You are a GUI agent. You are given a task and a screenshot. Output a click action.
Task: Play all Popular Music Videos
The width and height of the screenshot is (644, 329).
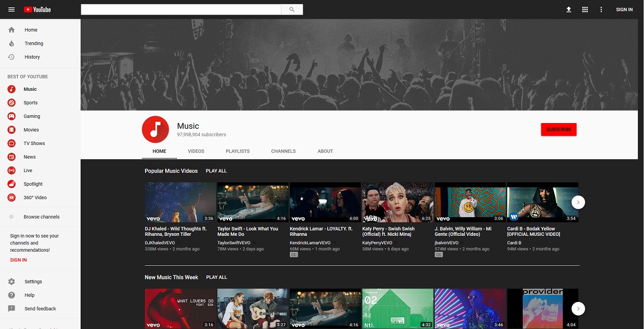click(x=216, y=171)
